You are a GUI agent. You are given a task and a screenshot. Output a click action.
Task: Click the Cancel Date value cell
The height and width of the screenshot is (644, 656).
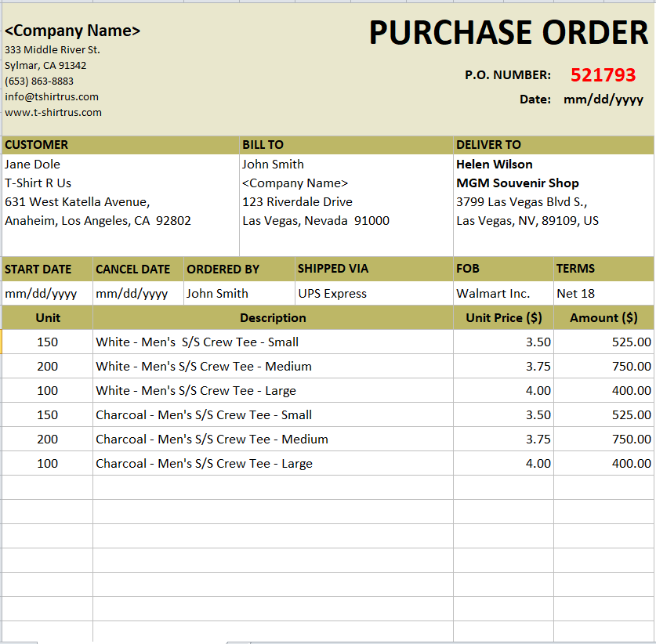(132, 294)
